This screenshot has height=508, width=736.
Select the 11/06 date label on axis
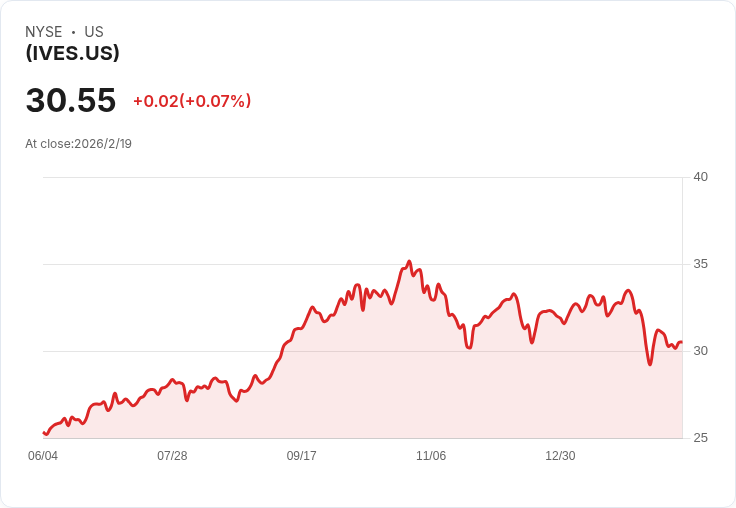click(431, 456)
